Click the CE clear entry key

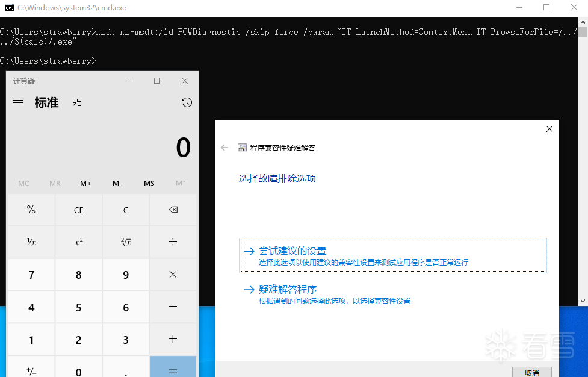point(79,210)
